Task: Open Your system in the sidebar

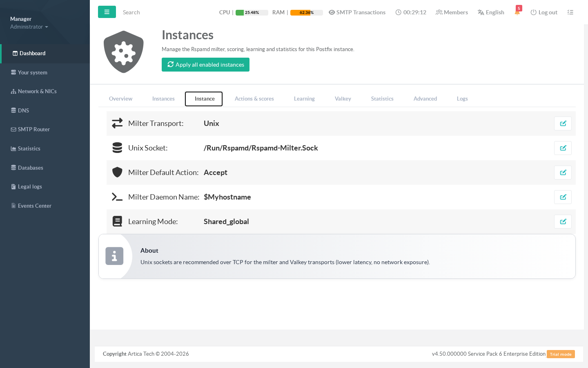Action: coord(45,72)
